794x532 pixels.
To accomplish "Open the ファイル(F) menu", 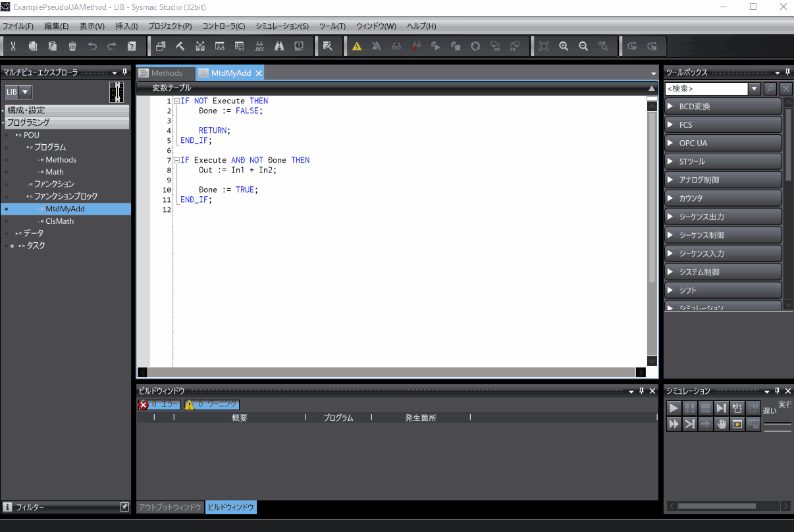I will [x=18, y=26].
